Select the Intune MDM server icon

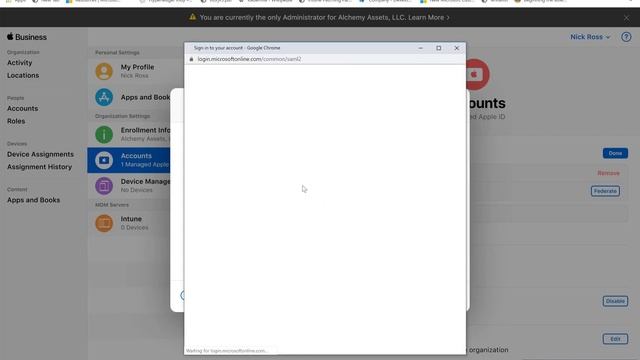(x=104, y=223)
